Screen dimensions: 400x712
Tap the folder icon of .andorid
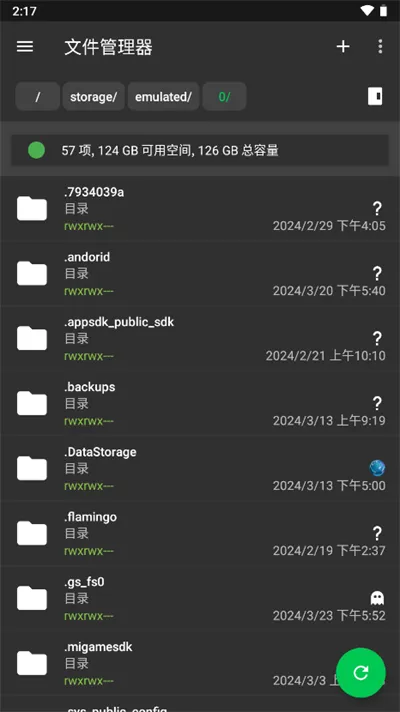tap(32, 273)
